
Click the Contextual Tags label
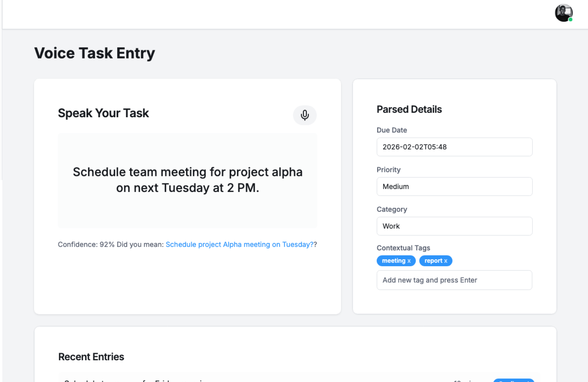point(403,248)
